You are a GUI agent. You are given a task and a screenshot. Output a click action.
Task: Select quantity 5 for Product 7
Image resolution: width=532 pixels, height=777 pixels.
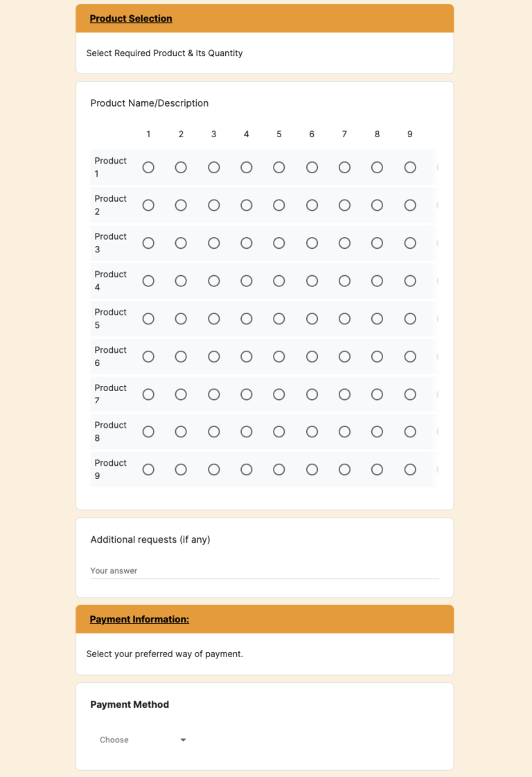[x=278, y=394]
